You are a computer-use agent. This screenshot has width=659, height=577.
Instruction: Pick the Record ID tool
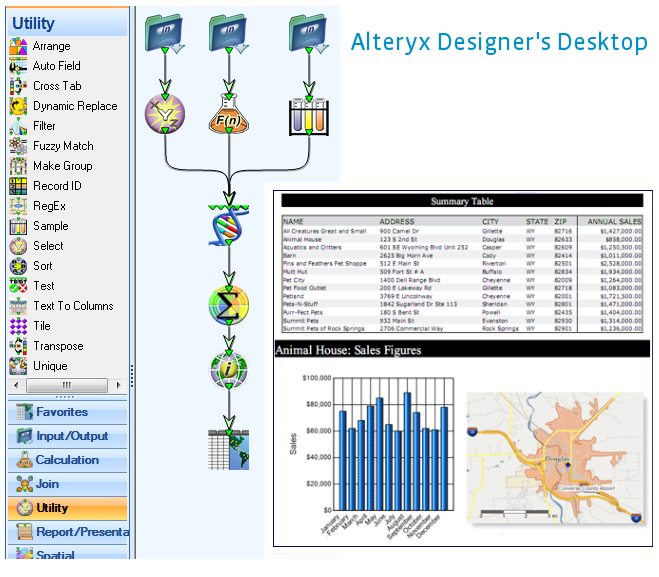pos(45,186)
